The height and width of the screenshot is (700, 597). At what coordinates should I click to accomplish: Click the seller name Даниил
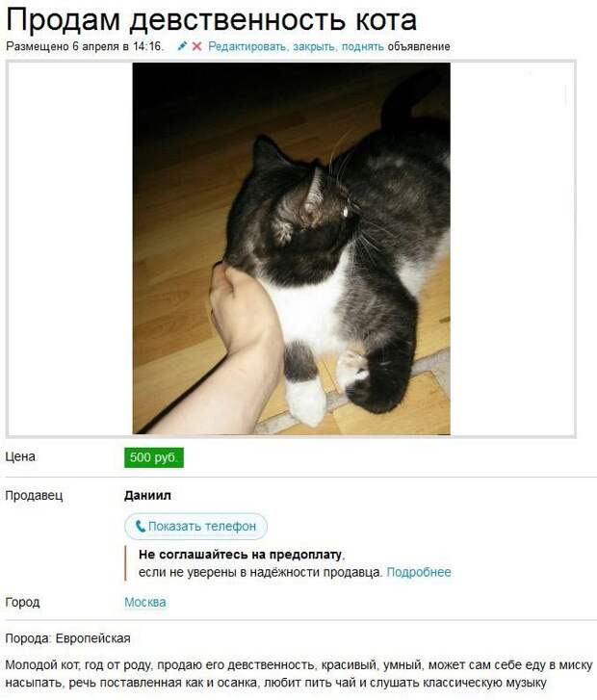147,496
